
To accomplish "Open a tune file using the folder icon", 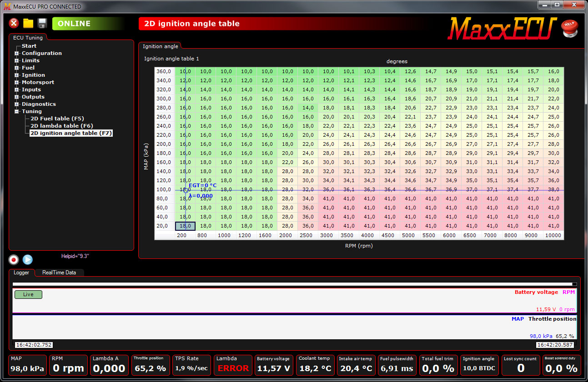I will click(28, 23).
